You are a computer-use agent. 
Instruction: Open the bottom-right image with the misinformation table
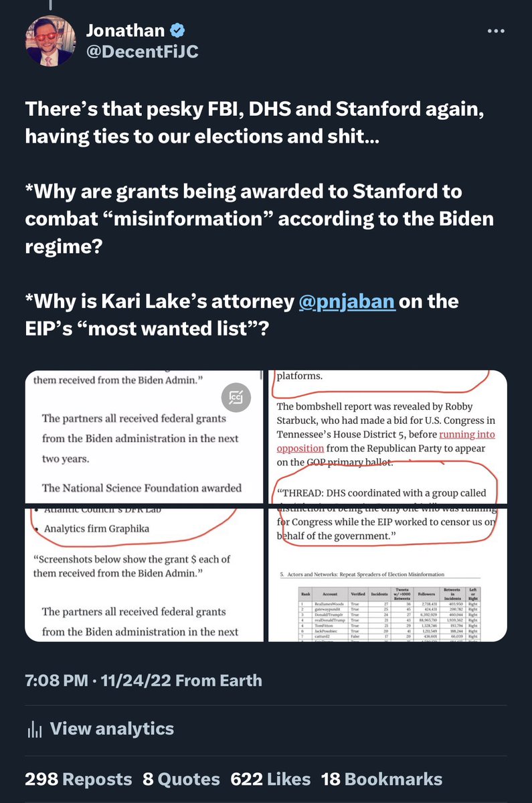(x=387, y=575)
